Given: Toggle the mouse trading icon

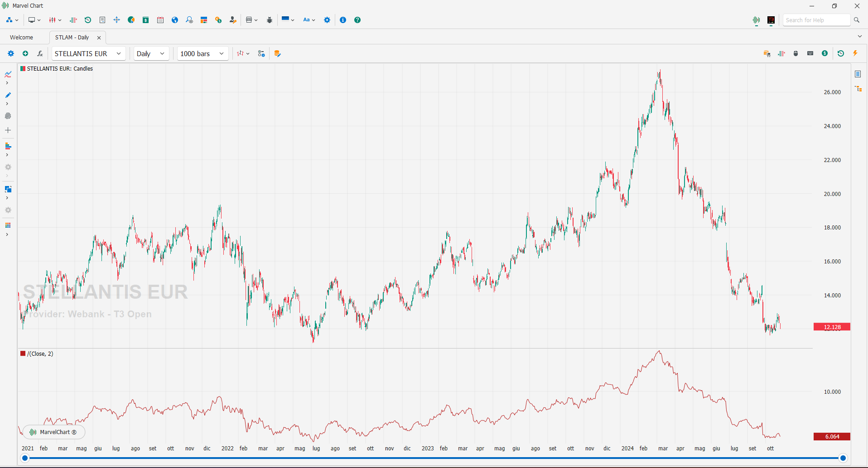Looking at the screenshot, I should click(796, 53).
